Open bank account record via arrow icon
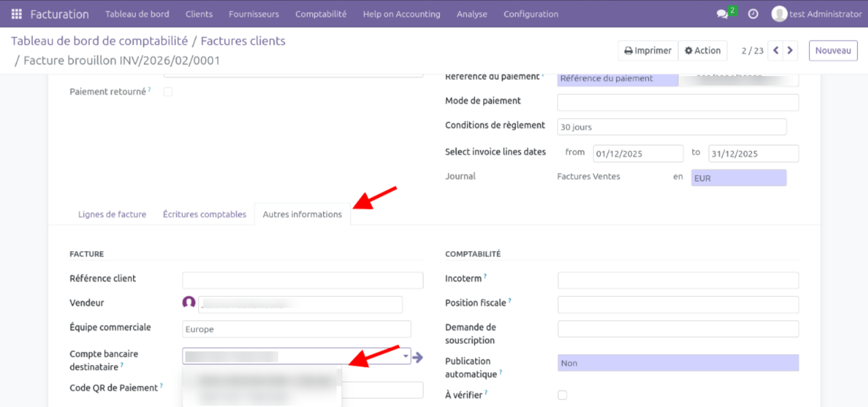 pyautogui.click(x=418, y=357)
